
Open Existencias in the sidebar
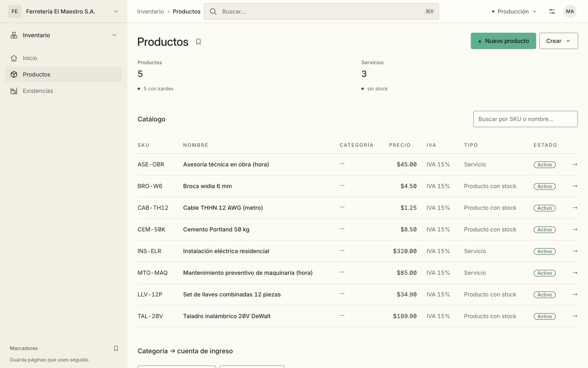[64, 91]
